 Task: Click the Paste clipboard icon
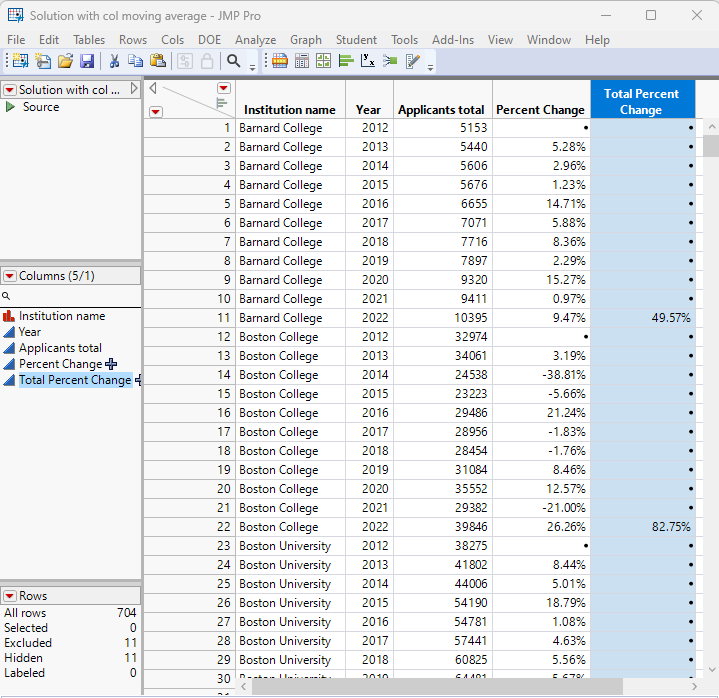coord(158,61)
